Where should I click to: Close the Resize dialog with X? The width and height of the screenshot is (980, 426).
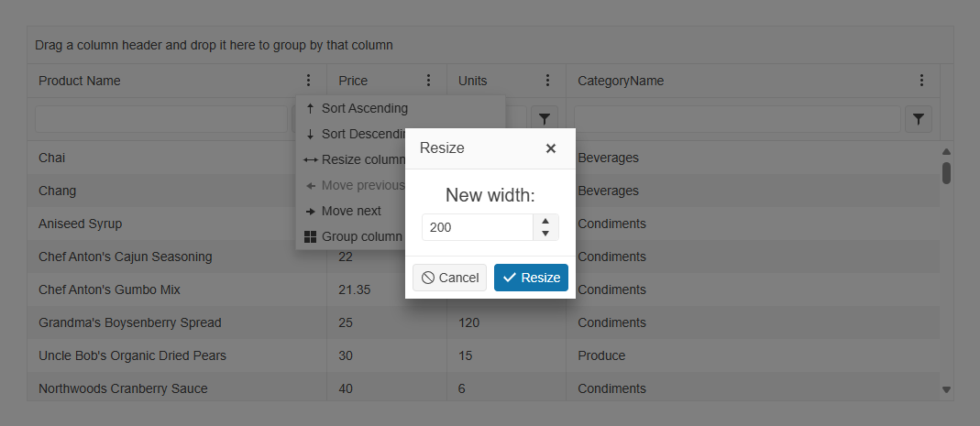(x=551, y=148)
